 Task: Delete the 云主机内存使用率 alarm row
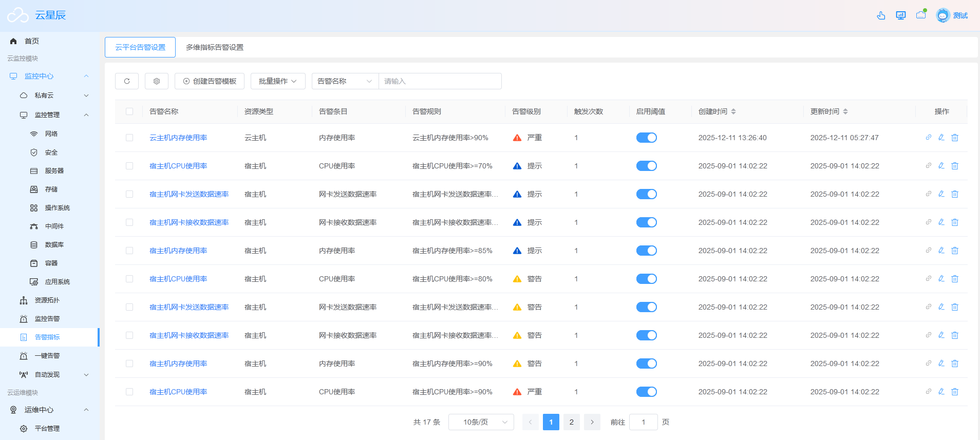[x=955, y=138]
